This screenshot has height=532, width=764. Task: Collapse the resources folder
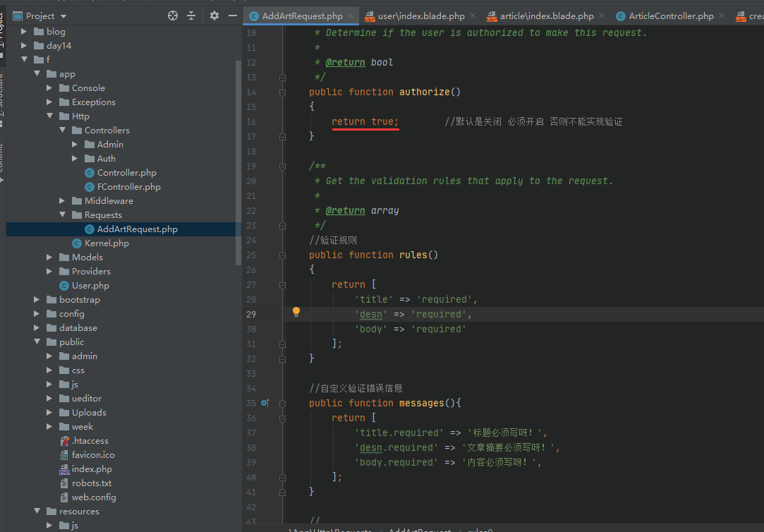point(37,512)
